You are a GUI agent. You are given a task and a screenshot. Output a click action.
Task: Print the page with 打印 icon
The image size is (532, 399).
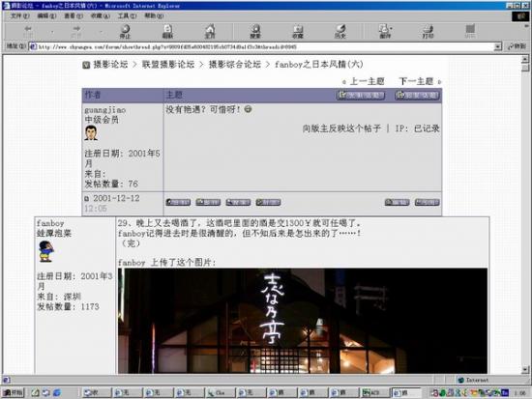pos(428,31)
